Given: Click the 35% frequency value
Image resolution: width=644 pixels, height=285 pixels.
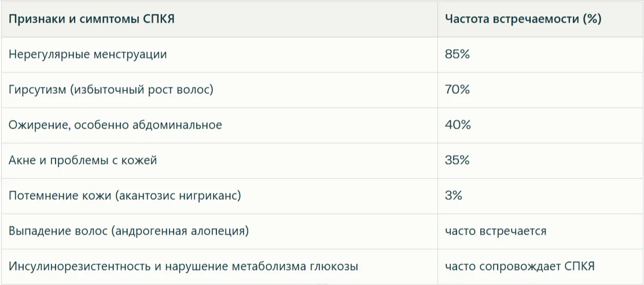Looking at the screenshot, I should pos(457,160).
